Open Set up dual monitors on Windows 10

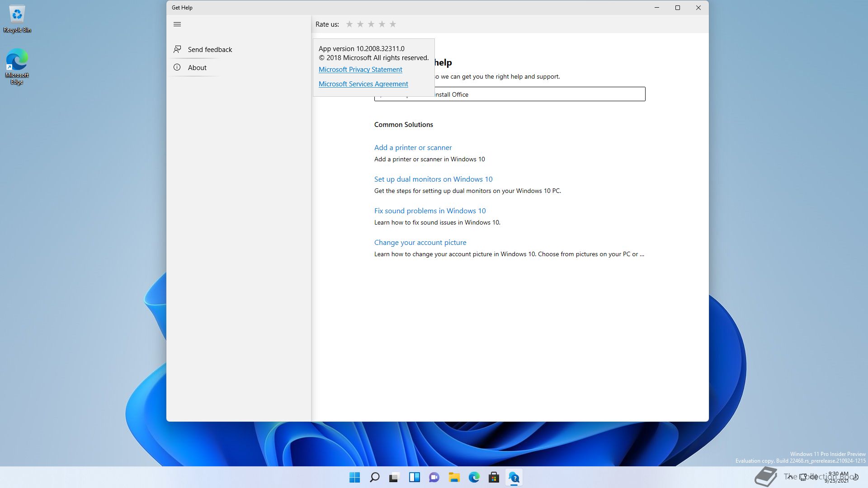click(x=433, y=179)
